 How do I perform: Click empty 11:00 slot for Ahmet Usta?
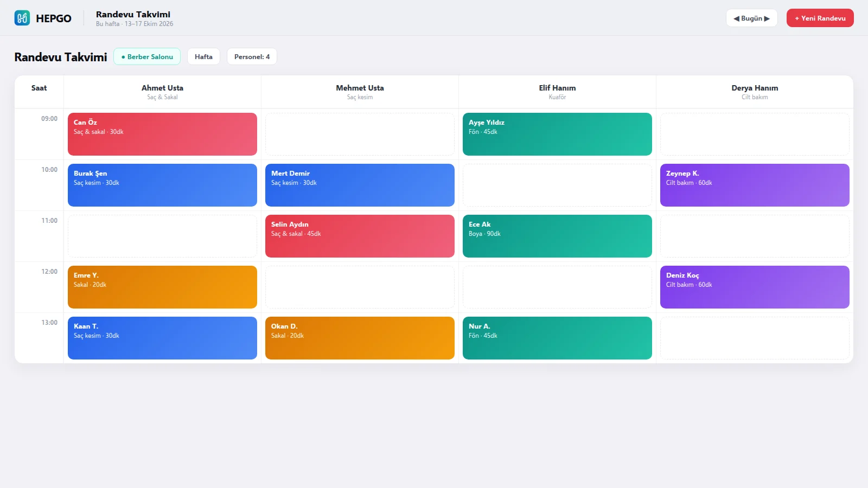point(162,236)
